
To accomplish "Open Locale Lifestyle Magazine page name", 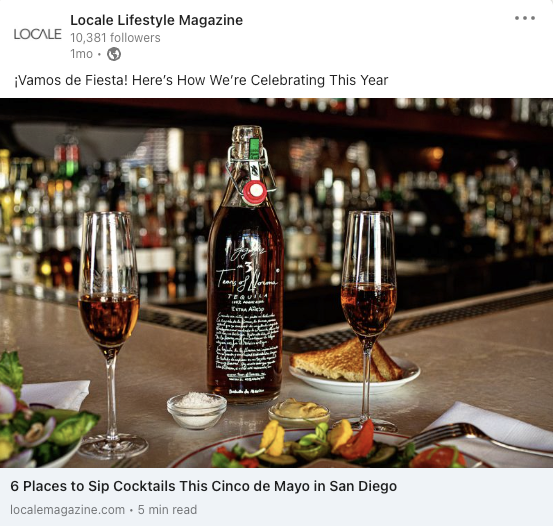I will tap(157, 20).
